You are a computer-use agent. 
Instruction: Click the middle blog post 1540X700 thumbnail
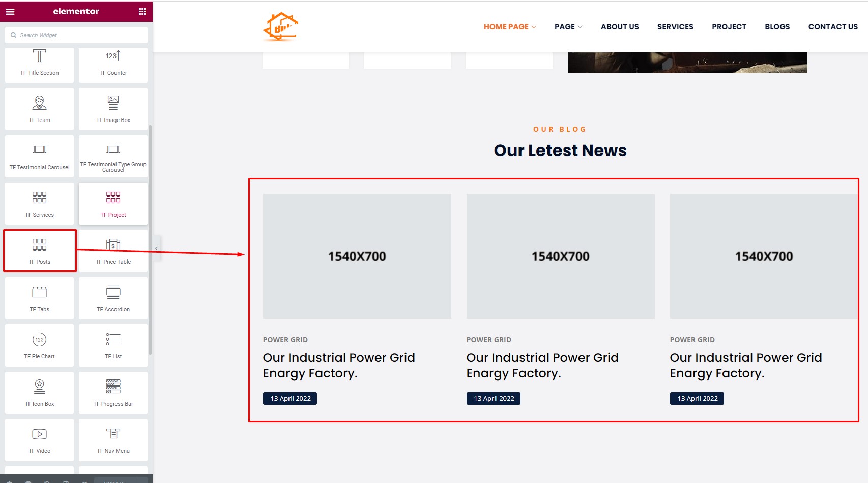click(561, 256)
